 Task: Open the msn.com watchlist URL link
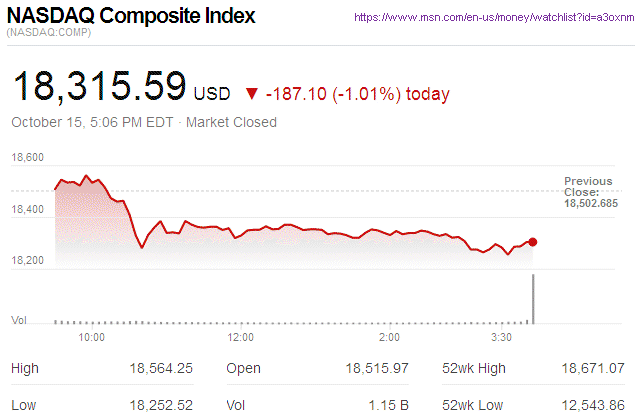(496, 17)
